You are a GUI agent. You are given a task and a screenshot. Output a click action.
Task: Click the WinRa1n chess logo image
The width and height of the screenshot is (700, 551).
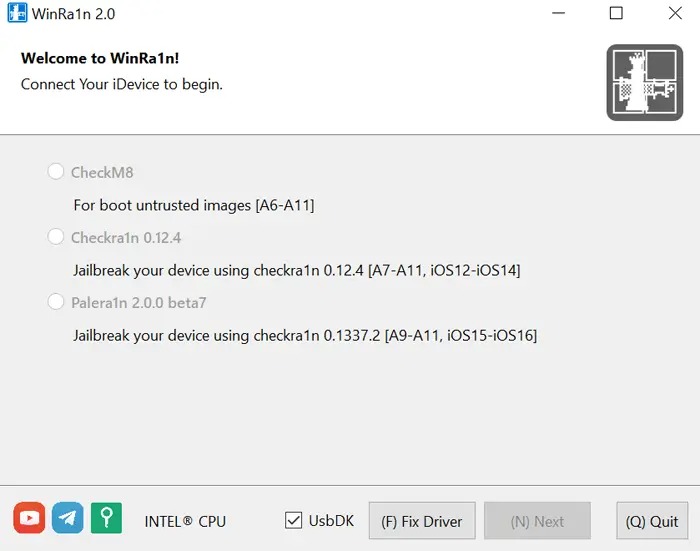[x=645, y=82]
